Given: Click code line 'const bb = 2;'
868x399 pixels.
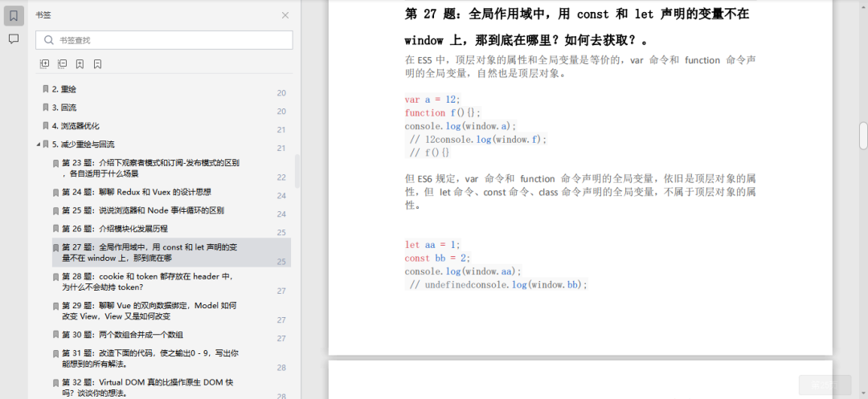Looking at the screenshot, I should pyautogui.click(x=438, y=258).
